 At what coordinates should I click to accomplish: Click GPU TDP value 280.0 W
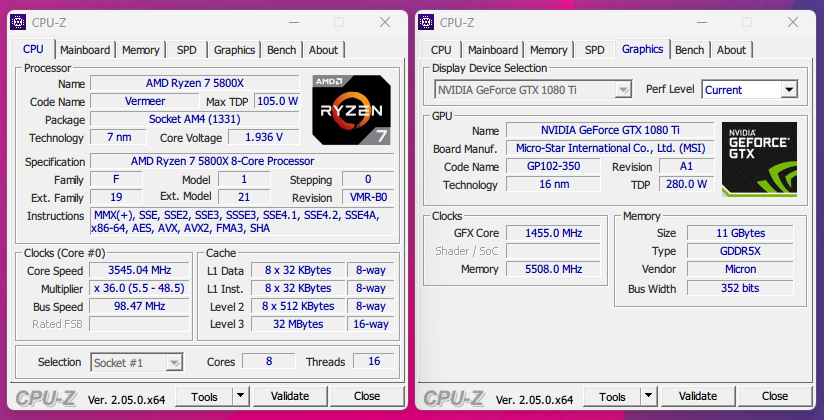pos(686,185)
